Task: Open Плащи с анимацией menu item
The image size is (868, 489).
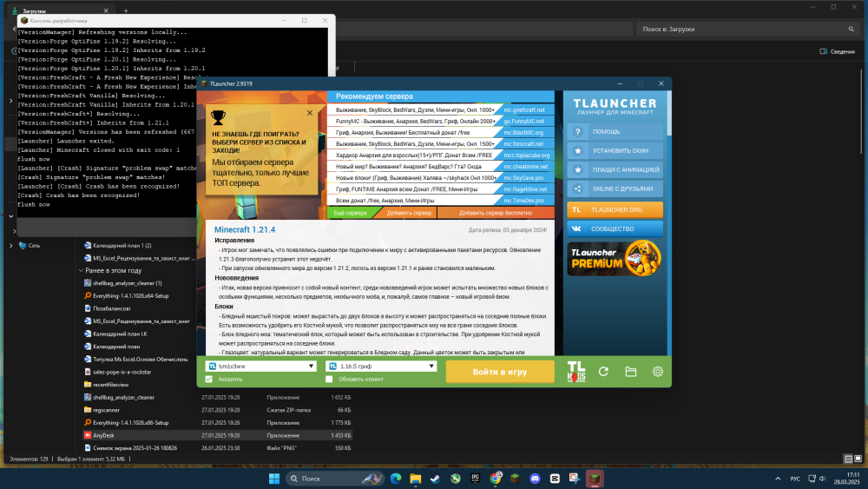Action: pos(615,169)
